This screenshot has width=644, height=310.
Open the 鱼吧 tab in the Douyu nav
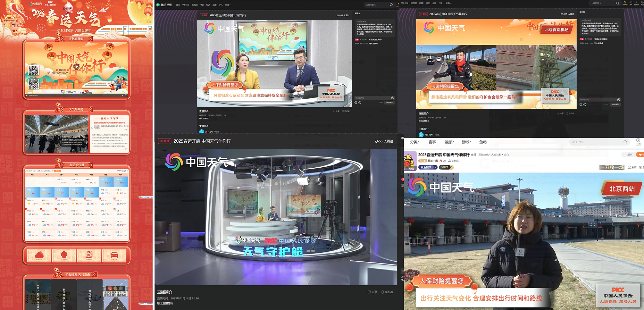pyautogui.click(x=483, y=142)
